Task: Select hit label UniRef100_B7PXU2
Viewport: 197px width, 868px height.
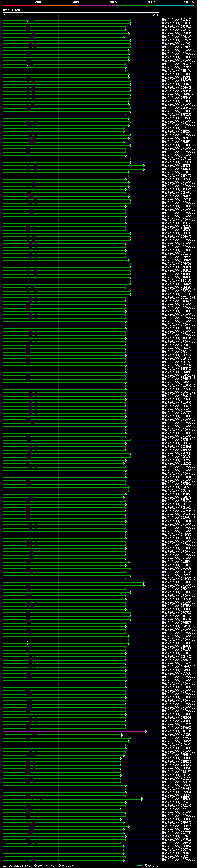Action: [x=177, y=115]
